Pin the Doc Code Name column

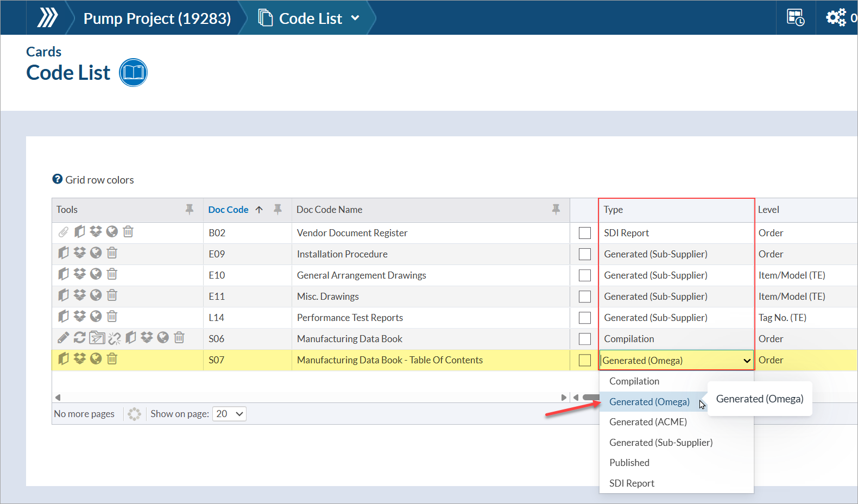(x=556, y=210)
